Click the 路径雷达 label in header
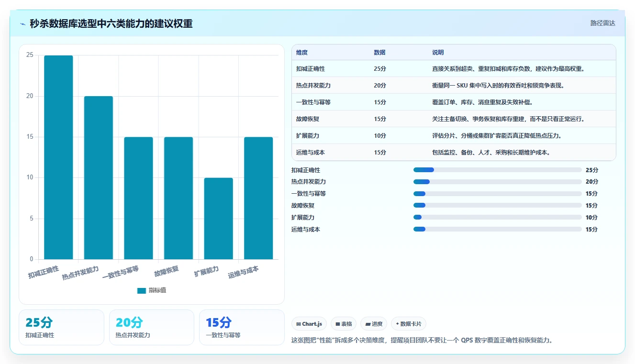The height and width of the screenshot is (364, 635). pos(602,23)
